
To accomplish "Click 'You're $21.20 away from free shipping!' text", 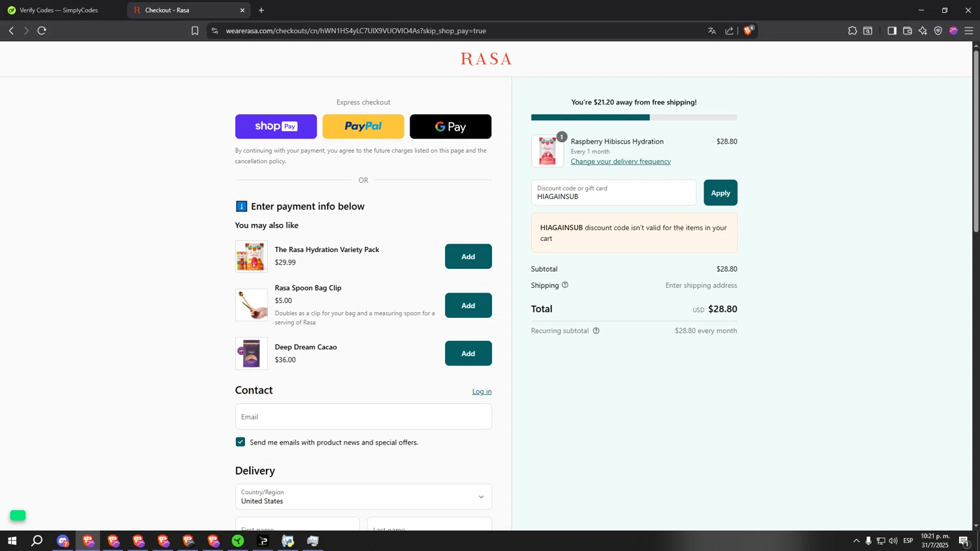I will click(634, 102).
